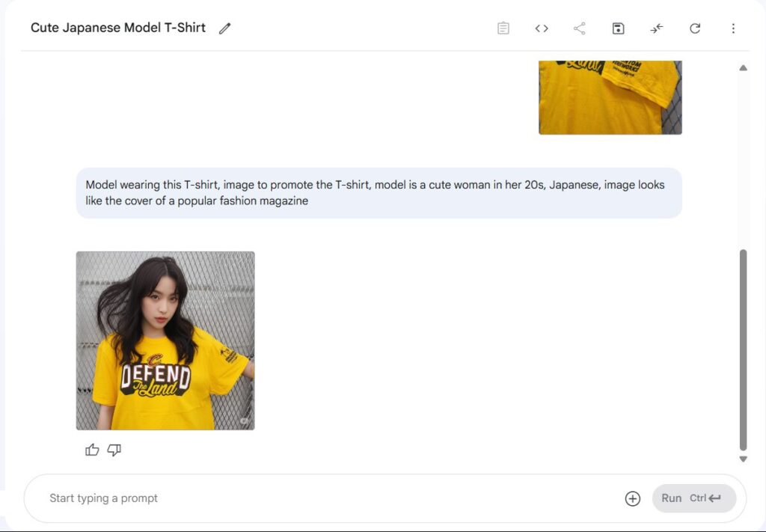Viewport: 766px width, 532px height.
Task: Edit the prompt title with the pencil icon
Action: point(224,28)
